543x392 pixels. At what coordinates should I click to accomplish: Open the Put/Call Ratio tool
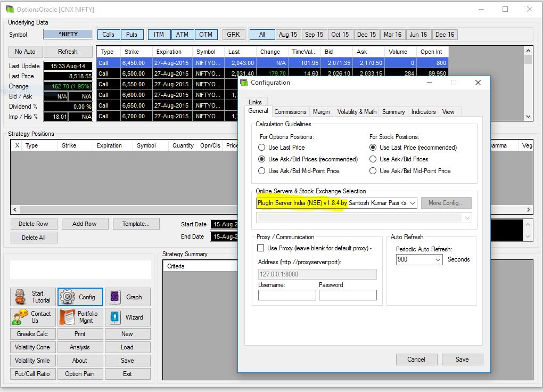32,374
